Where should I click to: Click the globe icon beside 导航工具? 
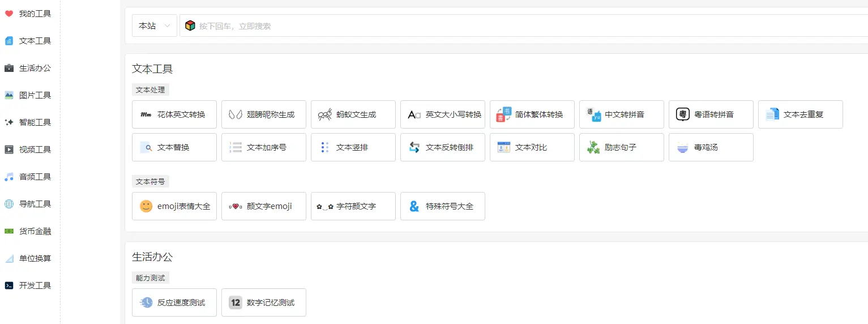pos(9,204)
